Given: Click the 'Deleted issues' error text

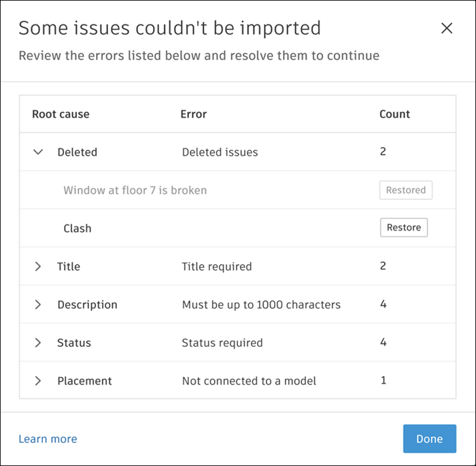Looking at the screenshot, I should 220,152.
